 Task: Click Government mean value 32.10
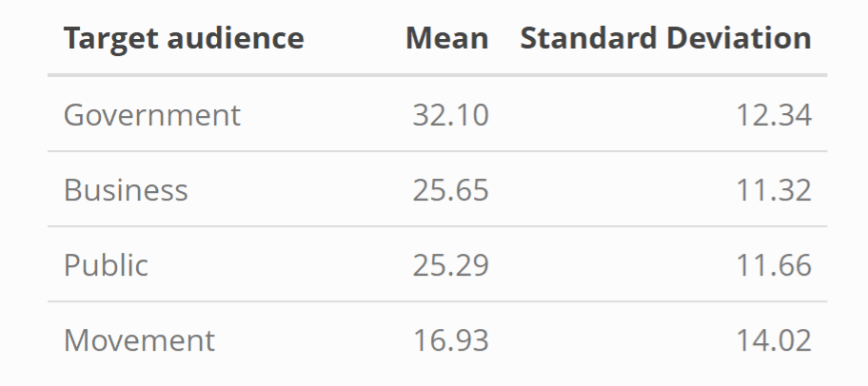(450, 115)
